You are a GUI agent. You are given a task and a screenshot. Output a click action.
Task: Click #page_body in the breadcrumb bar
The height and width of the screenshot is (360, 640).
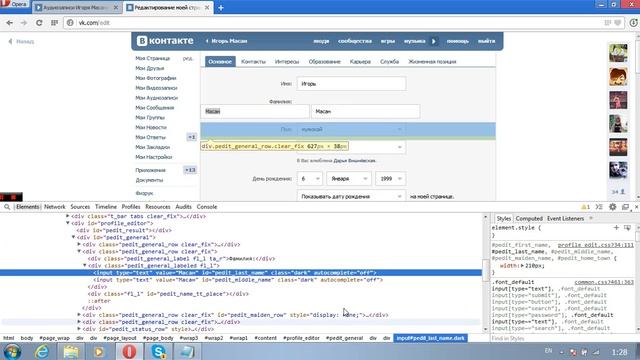pyautogui.click(x=158, y=338)
